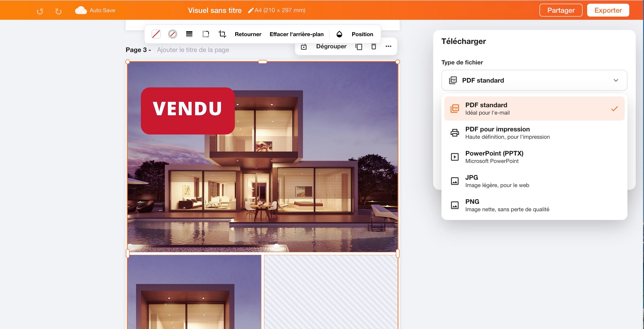644x329 pixels.
Task: Open the transparency droplet icon
Action: pos(339,34)
